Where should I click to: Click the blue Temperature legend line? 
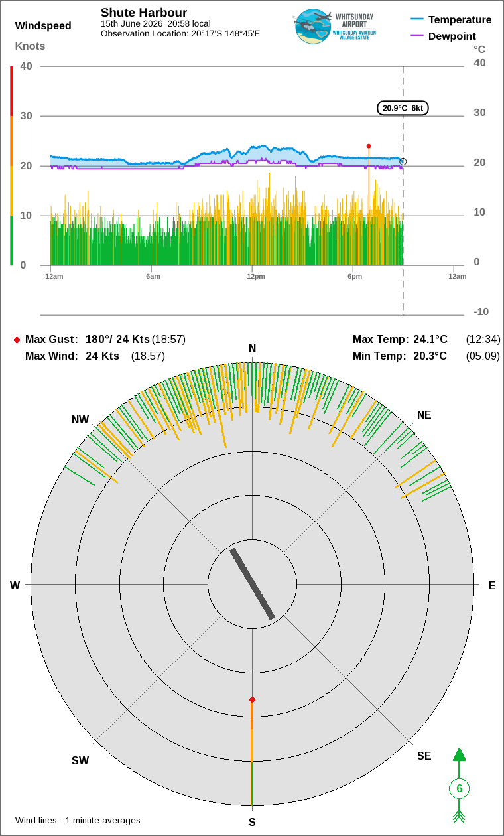click(x=417, y=19)
